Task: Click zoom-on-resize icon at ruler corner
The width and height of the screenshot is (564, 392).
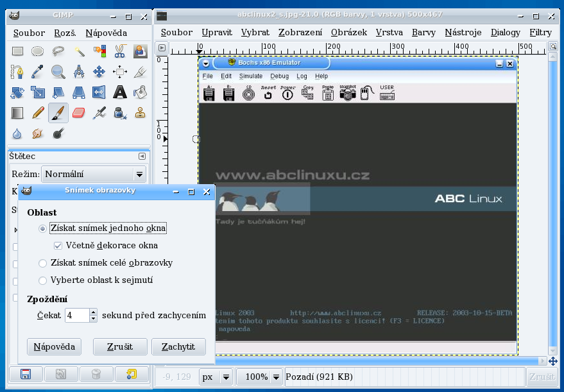Action: tap(553, 46)
